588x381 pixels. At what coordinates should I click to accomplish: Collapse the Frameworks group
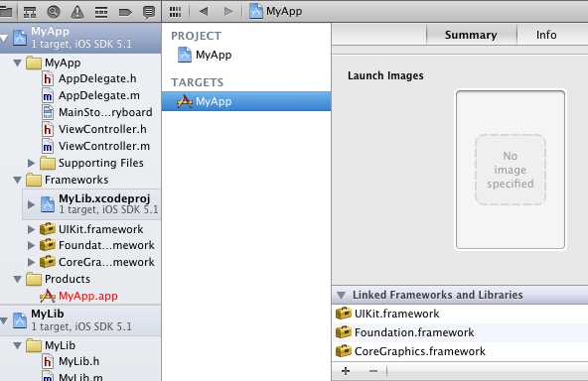point(17,180)
